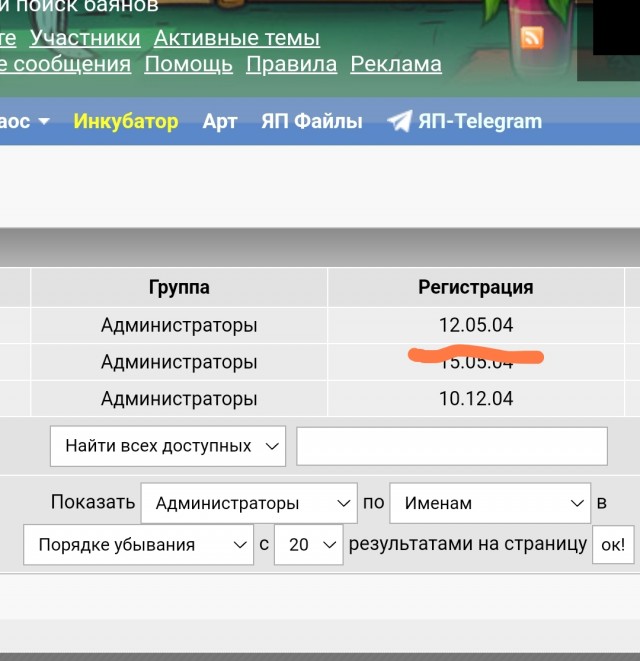The width and height of the screenshot is (640, 661).
Task: Click Администраторы in the 12.05.04 row
Action: pos(179,325)
